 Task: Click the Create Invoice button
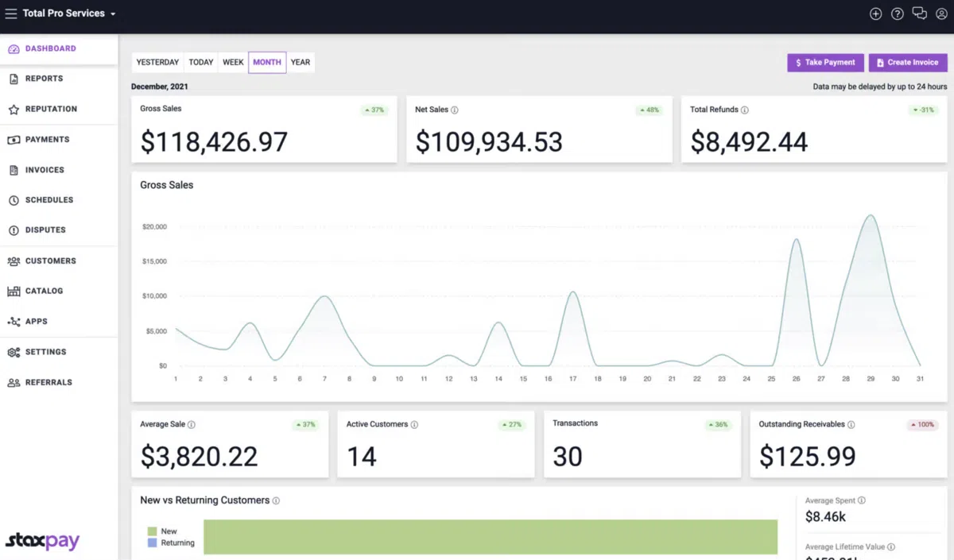(x=908, y=62)
